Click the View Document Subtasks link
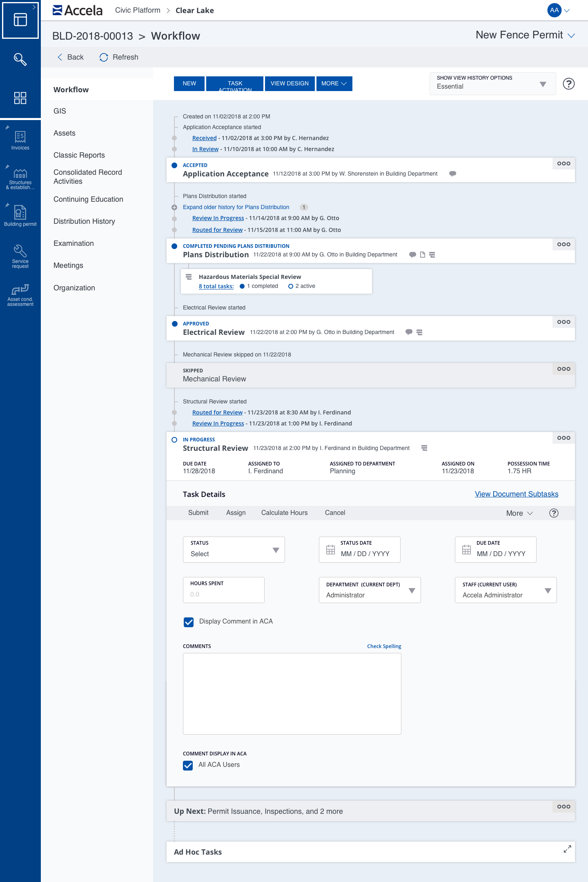Image resolution: width=588 pixels, height=882 pixels. [x=517, y=494]
